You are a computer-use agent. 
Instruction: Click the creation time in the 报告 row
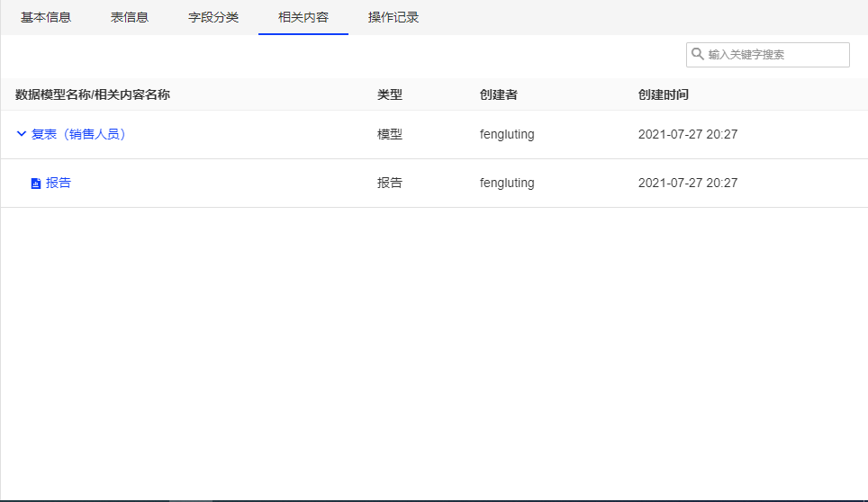tap(687, 183)
